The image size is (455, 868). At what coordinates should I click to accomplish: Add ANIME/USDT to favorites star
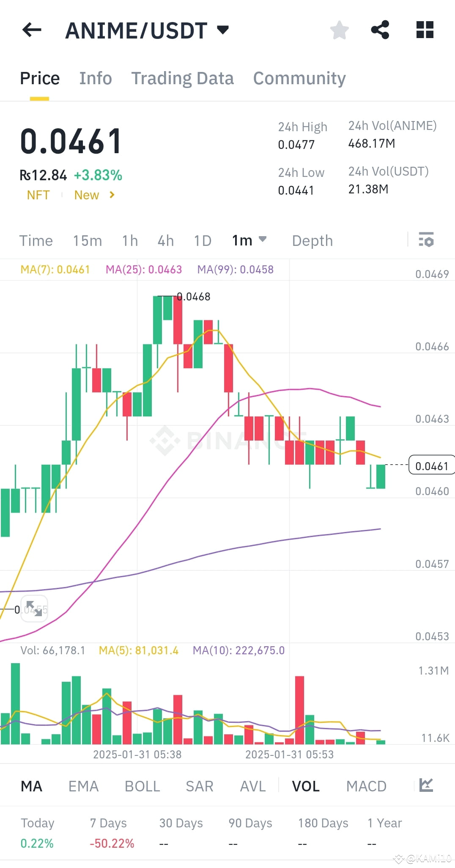[x=339, y=30]
